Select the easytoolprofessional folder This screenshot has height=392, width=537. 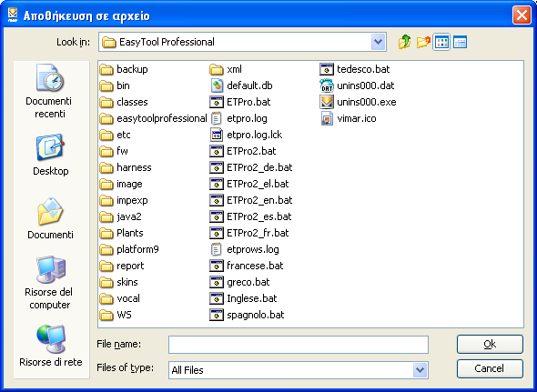(154, 118)
